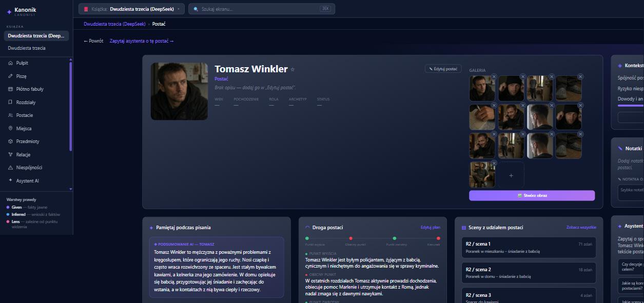The image size is (644, 303).
Task: Click the Lens truth layer dot
Action: 8,221
